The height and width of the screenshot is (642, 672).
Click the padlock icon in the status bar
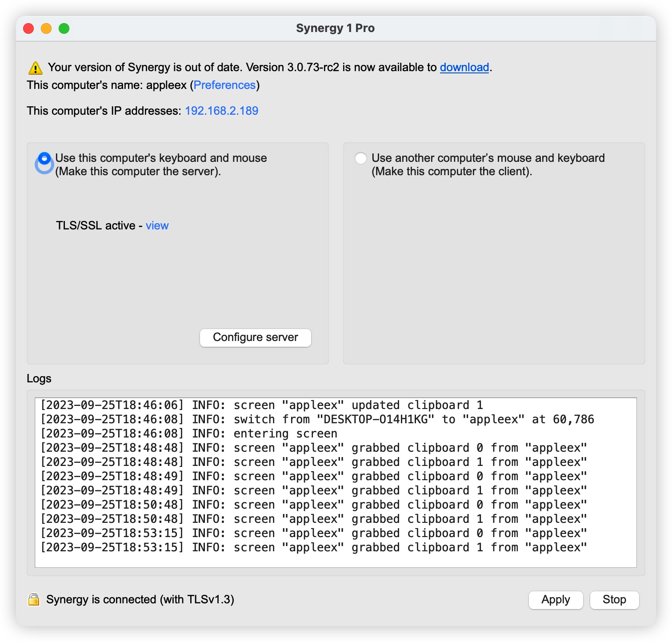(x=34, y=599)
